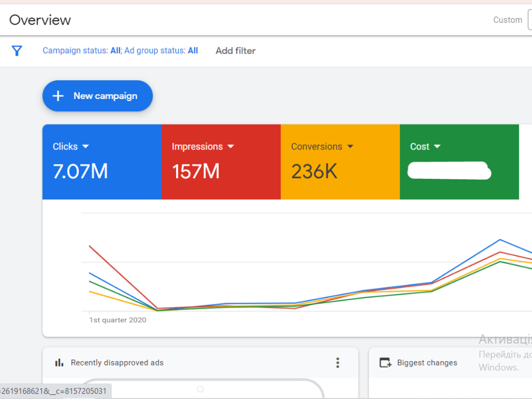Open the Biggest changes card title
Screen dimensions: 532x399
point(427,363)
